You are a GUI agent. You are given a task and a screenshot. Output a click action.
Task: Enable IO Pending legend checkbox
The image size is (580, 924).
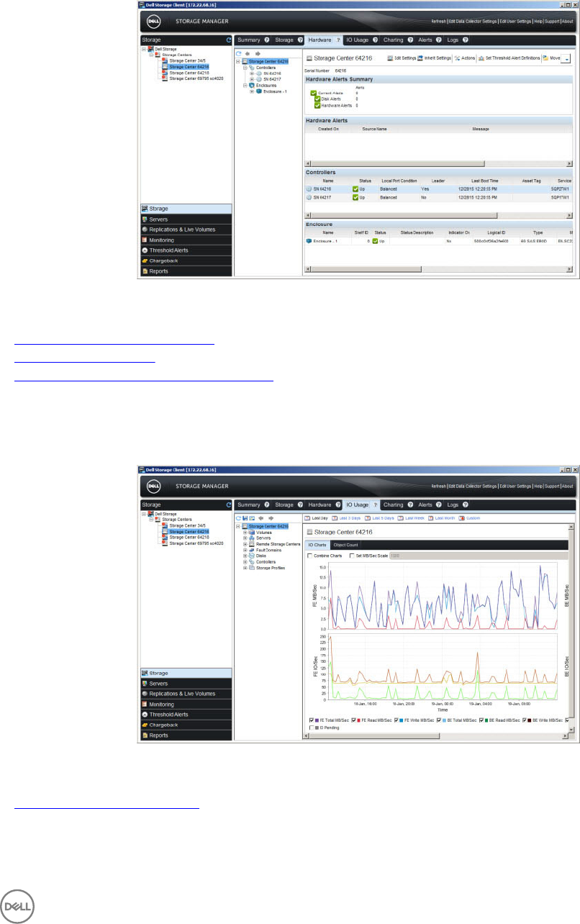tap(312, 728)
